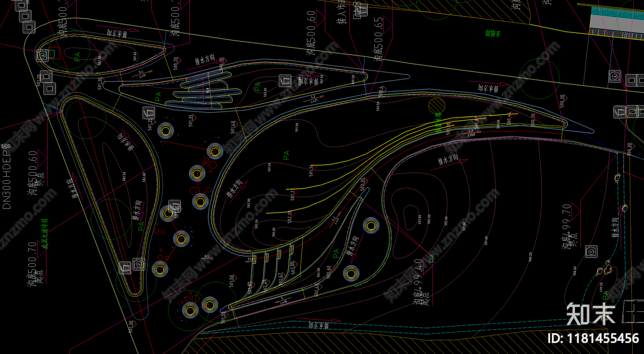Viewport: 644px width, 354px height.
Task: Click the L=48 slope annotation
Action: pos(472,135)
